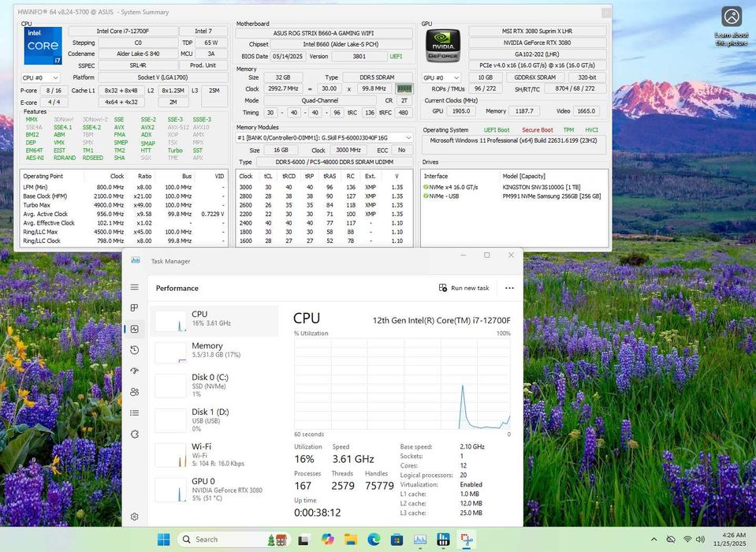Viewport: 756px width, 552px height.
Task: Select Disk 0 (C:) in performance list
Action: (214, 385)
